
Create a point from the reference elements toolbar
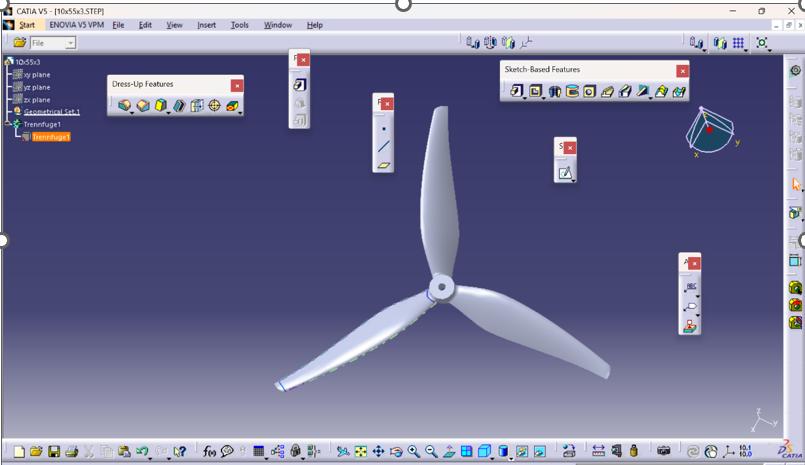[384, 128]
